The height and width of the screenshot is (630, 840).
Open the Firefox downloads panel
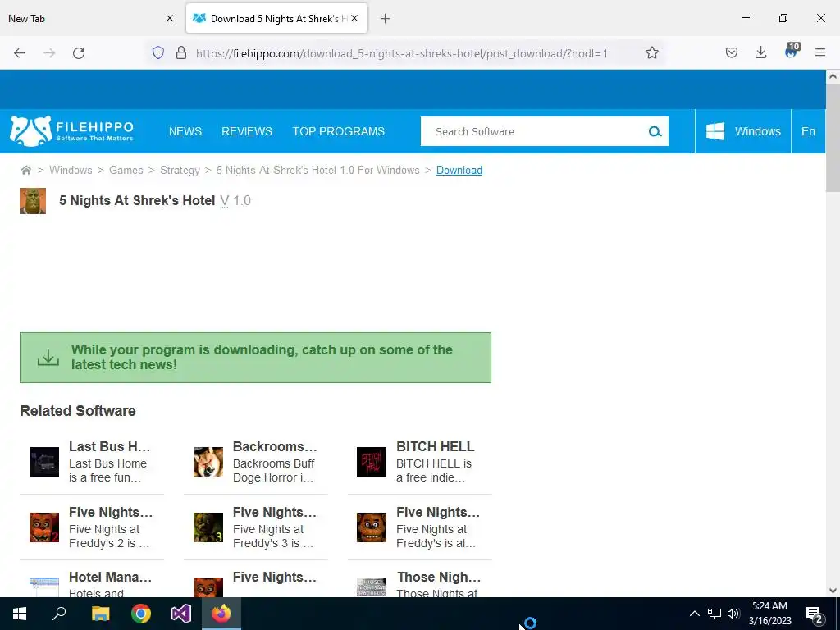(x=760, y=52)
